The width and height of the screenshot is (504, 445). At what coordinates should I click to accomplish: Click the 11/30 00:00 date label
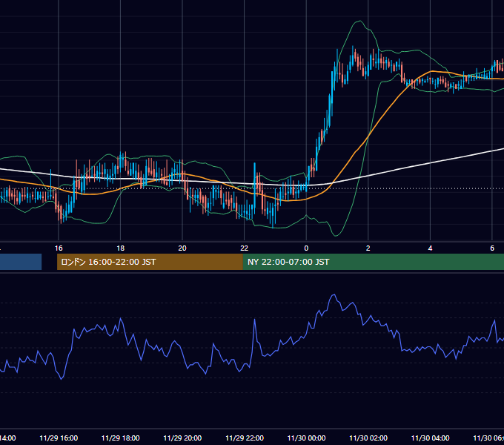point(306,438)
